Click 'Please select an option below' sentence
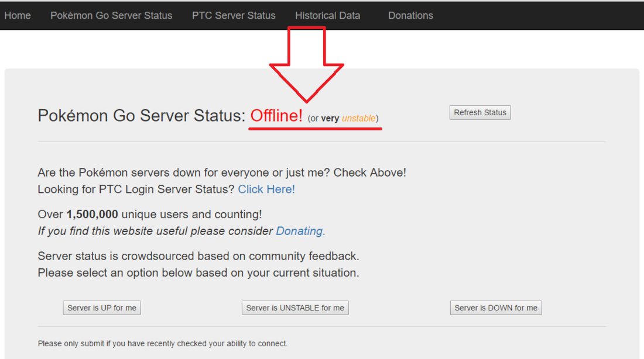The image size is (644, 359). pos(198,273)
